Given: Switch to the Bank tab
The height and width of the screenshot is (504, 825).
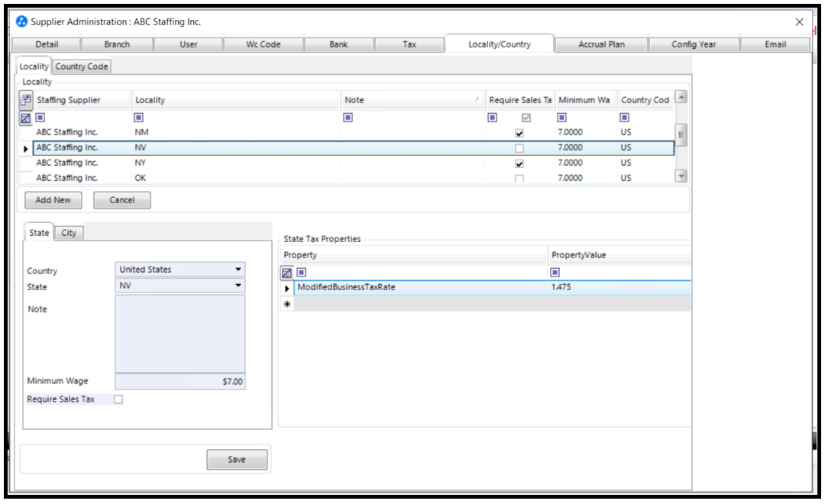Looking at the screenshot, I should coord(339,44).
